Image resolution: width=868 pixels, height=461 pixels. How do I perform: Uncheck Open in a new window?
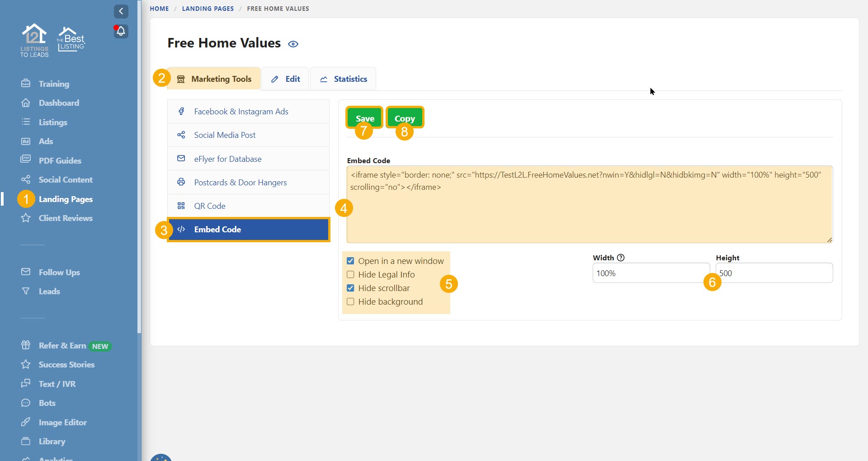[350, 261]
